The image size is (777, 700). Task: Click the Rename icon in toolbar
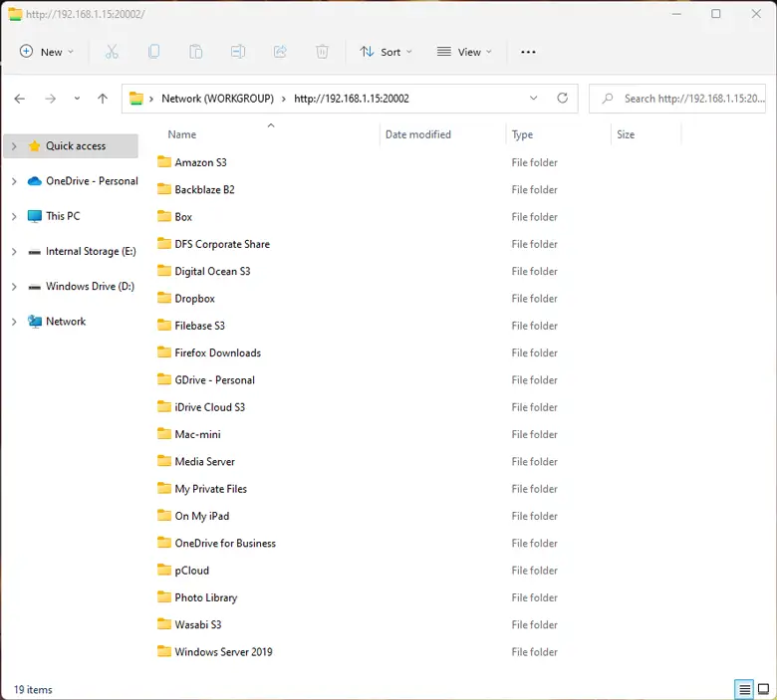[x=238, y=52]
